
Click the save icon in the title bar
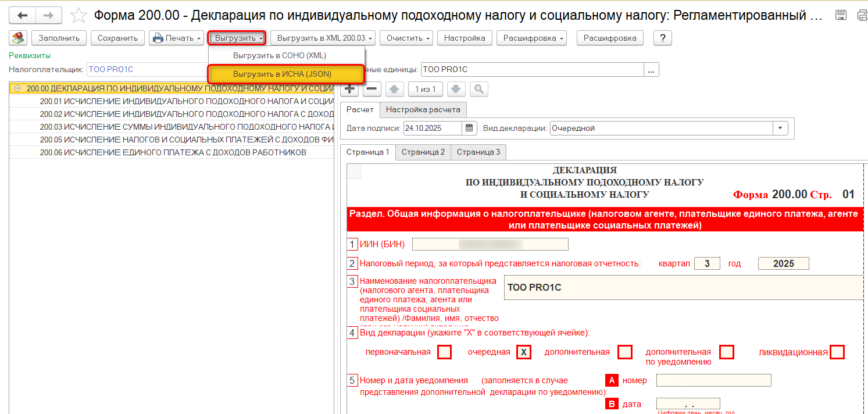841,15
